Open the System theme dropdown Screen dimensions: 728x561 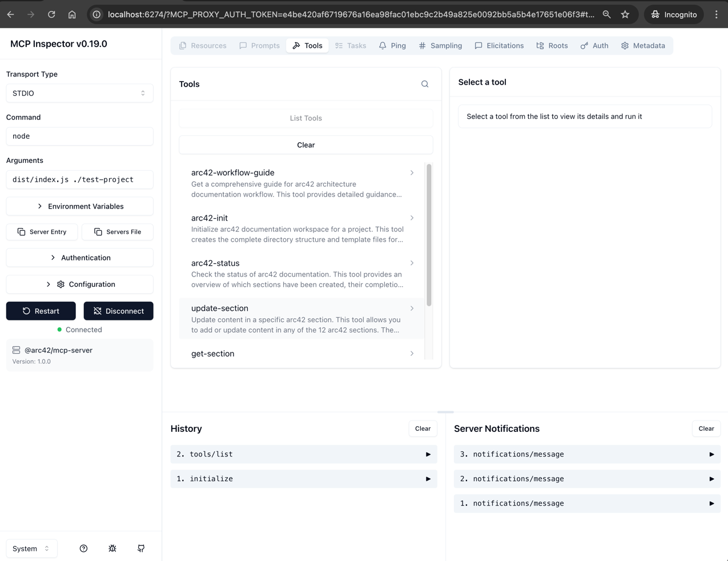tap(31, 548)
